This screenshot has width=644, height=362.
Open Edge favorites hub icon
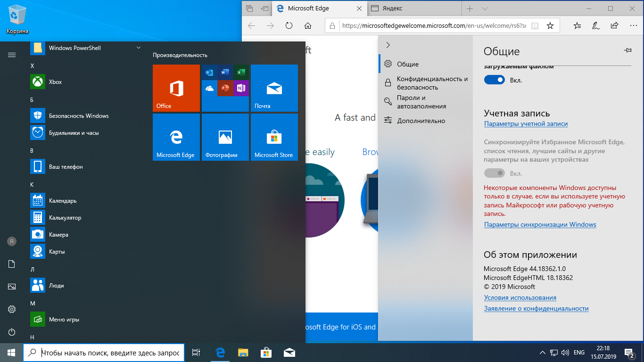[x=578, y=25]
